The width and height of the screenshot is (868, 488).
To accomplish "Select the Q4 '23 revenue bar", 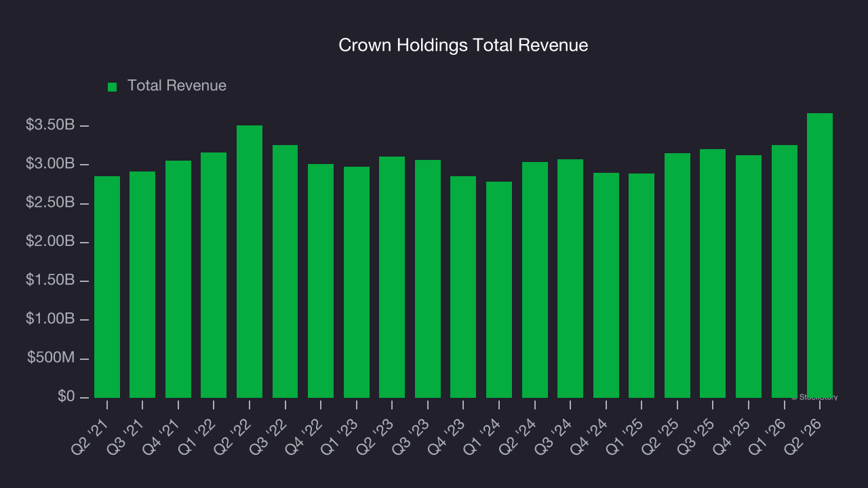I will point(463,287).
